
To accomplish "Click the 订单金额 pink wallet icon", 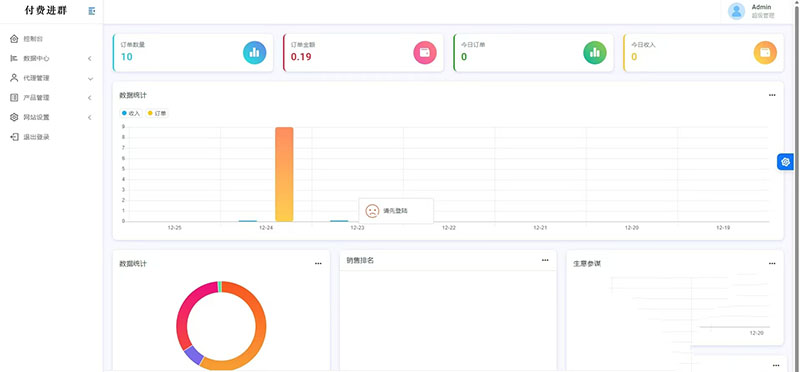I will pos(424,53).
